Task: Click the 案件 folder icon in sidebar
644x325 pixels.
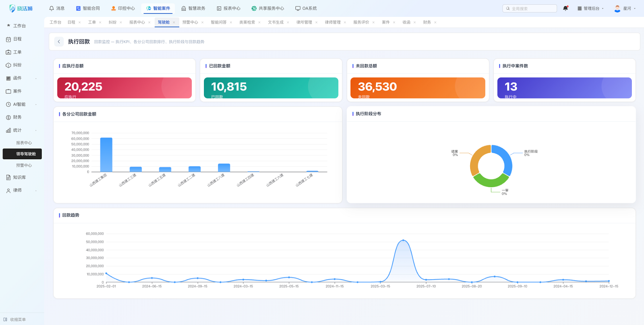Action: click(9, 91)
